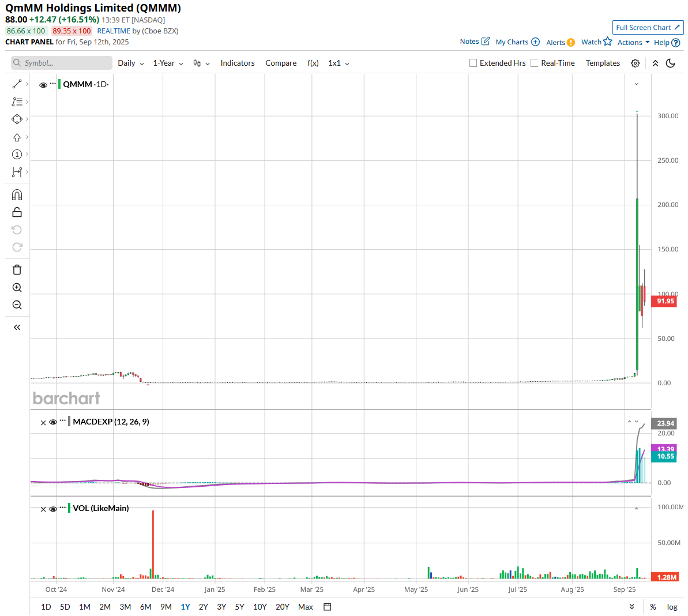Open QMMM series more options dots
This screenshot has width=688, height=616.
52,84
